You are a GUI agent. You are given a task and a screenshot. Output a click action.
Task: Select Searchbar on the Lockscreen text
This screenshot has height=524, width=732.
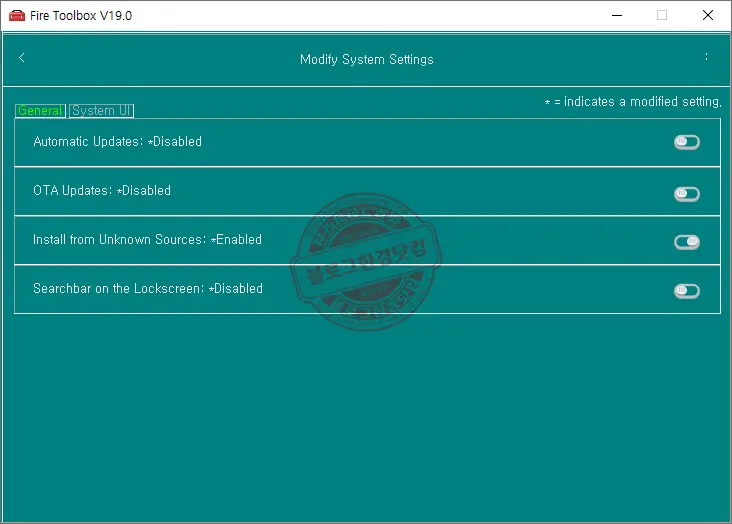(x=148, y=289)
